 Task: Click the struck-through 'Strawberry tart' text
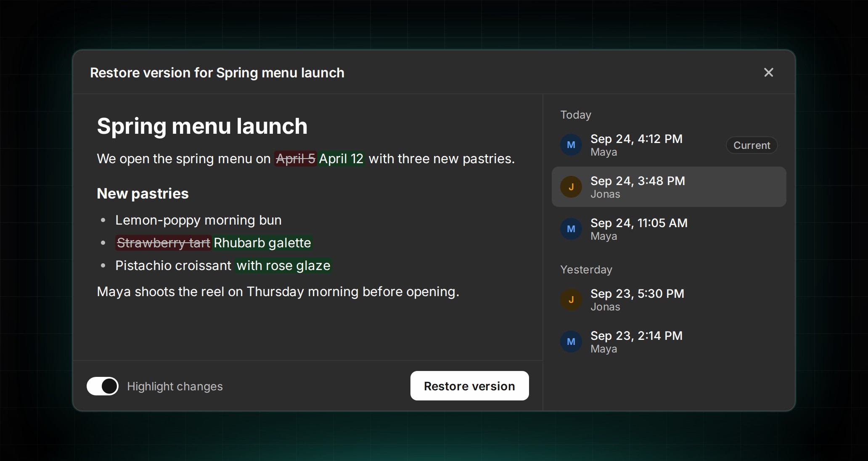[x=163, y=243]
